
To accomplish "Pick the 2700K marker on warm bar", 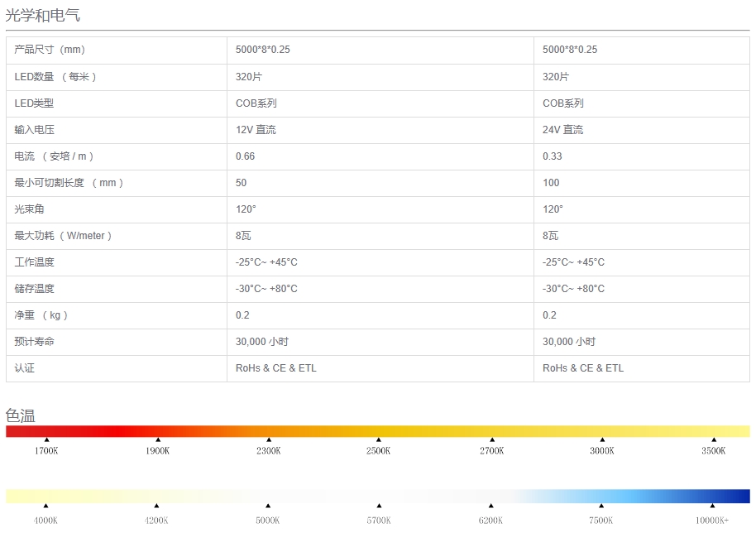I will [x=492, y=440].
